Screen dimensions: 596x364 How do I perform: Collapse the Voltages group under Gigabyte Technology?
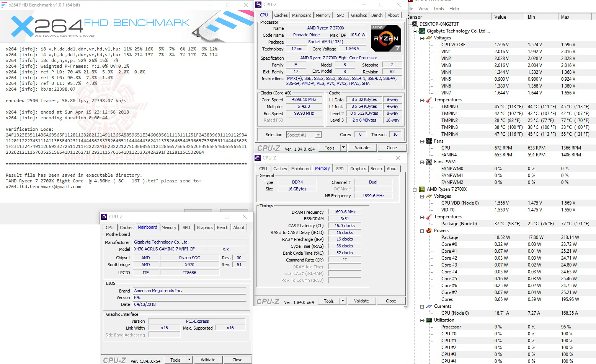click(x=422, y=38)
